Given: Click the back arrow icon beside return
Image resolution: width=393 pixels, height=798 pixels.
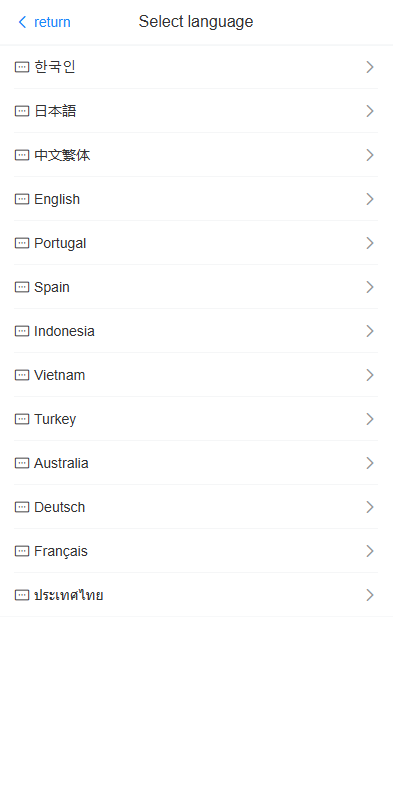Looking at the screenshot, I should 22,22.
